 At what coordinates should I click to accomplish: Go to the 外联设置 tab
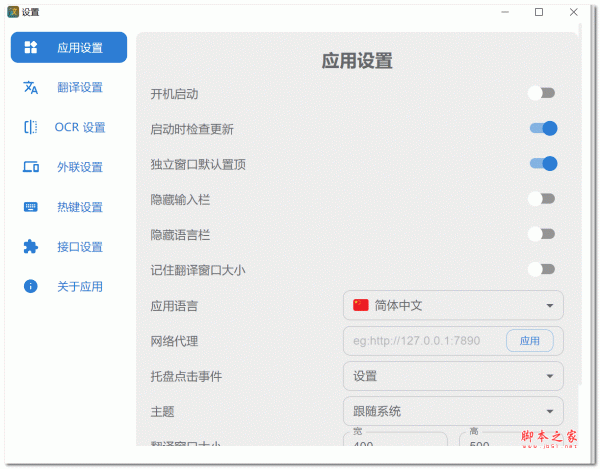[x=69, y=167]
